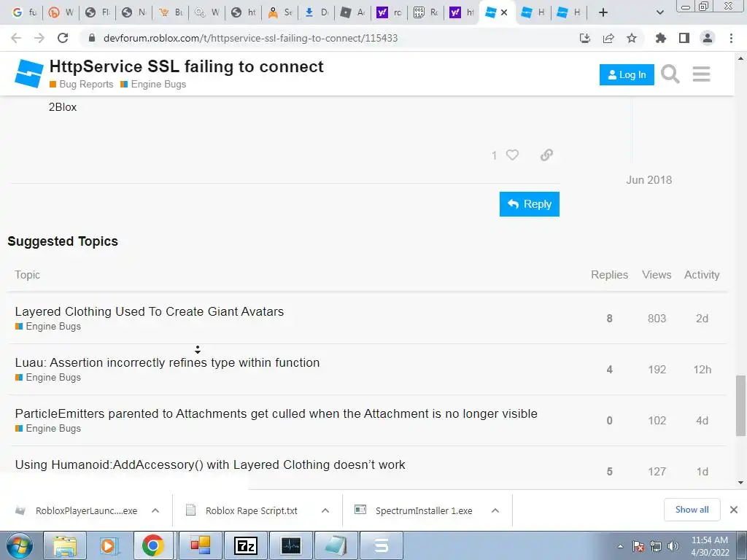Open the Bug Reports category link

(82, 84)
